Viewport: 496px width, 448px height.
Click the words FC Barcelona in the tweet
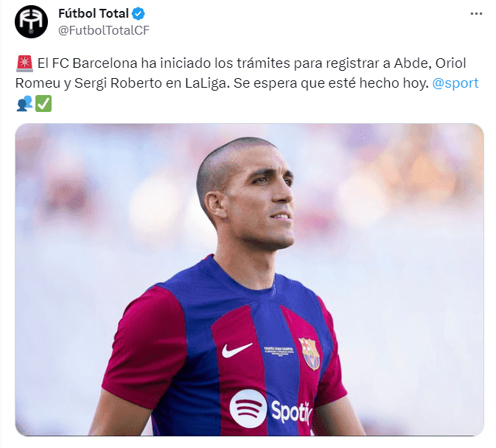94,63
